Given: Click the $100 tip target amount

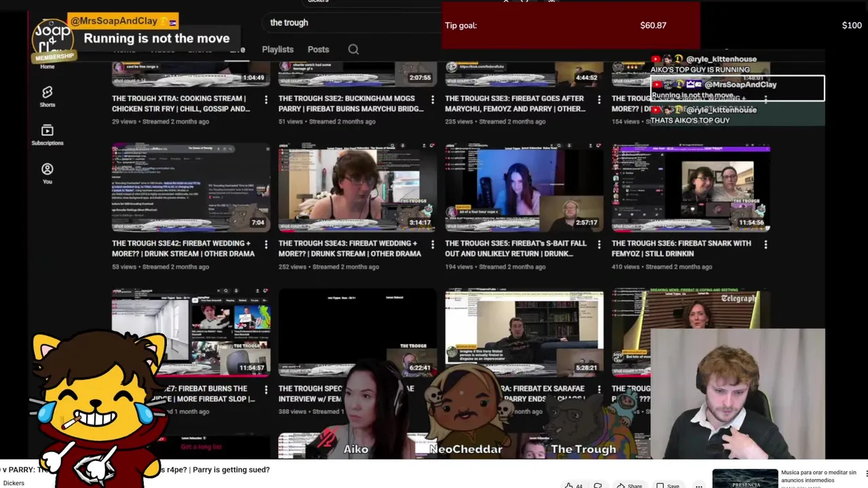Looking at the screenshot, I should (852, 26).
